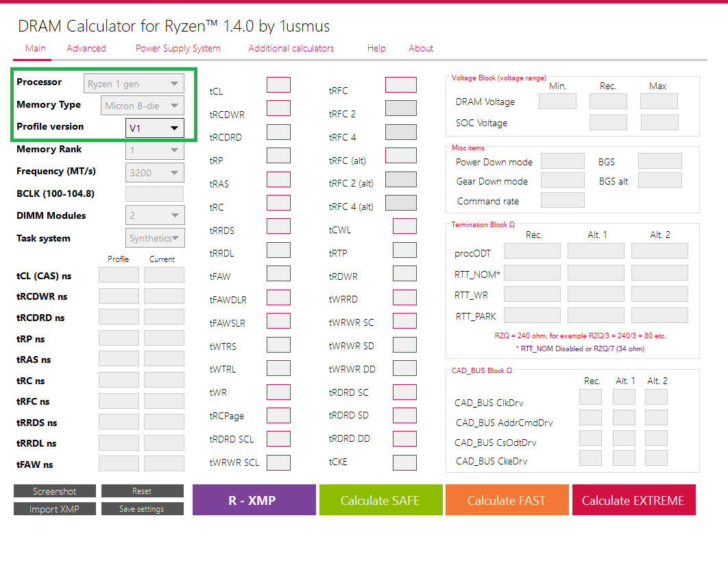The image size is (728, 566).
Task: Click the SOC Voltage Max field
Action: coord(659,123)
